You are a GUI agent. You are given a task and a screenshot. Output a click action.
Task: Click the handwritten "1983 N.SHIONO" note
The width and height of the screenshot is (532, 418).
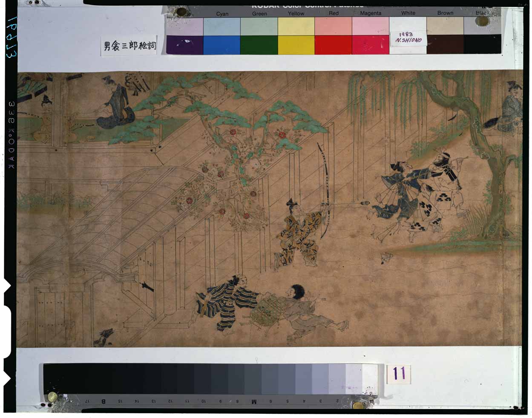point(408,38)
